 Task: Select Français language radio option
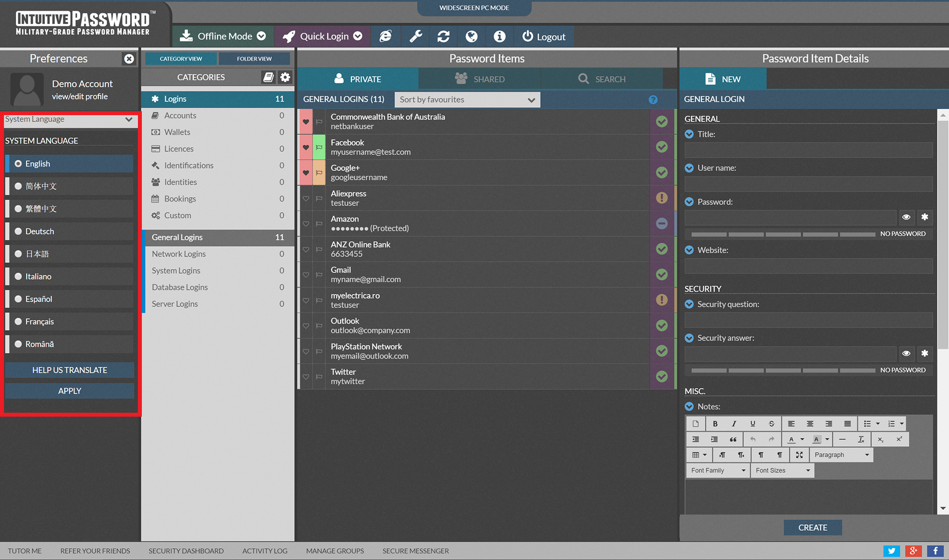[18, 321]
